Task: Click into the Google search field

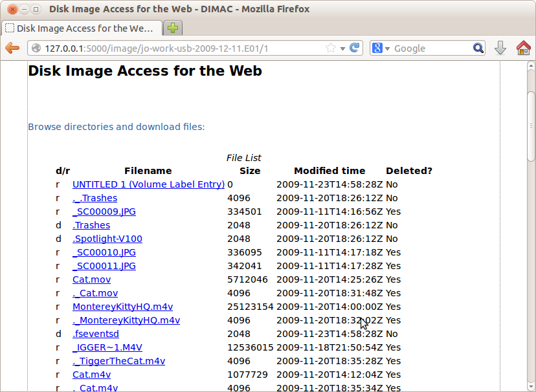Action: point(431,49)
